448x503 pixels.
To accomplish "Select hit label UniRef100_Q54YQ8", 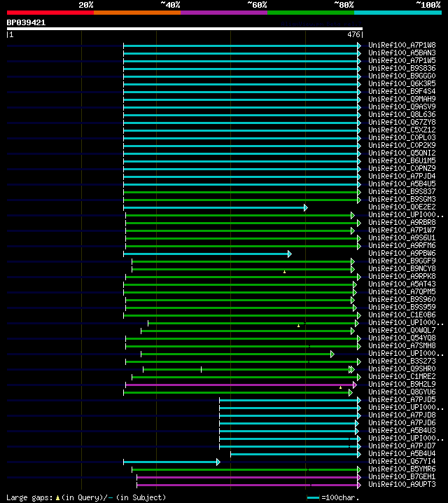I will 402,338.
